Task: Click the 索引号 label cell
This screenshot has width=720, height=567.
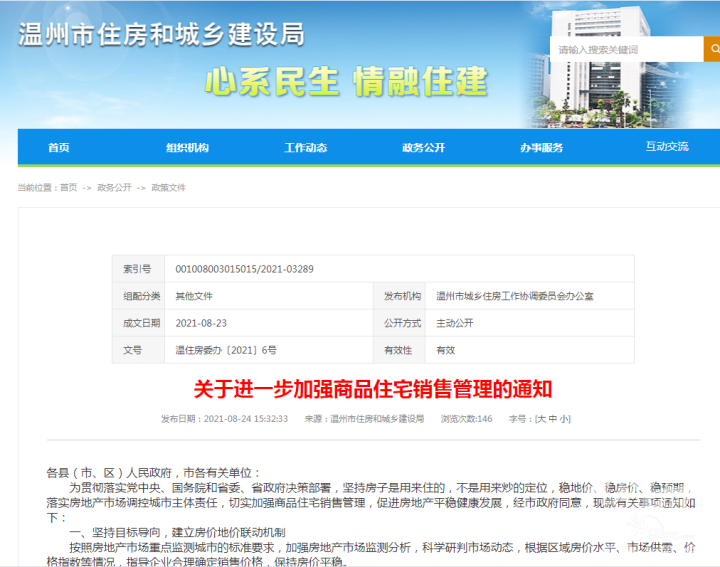Action: click(x=138, y=269)
